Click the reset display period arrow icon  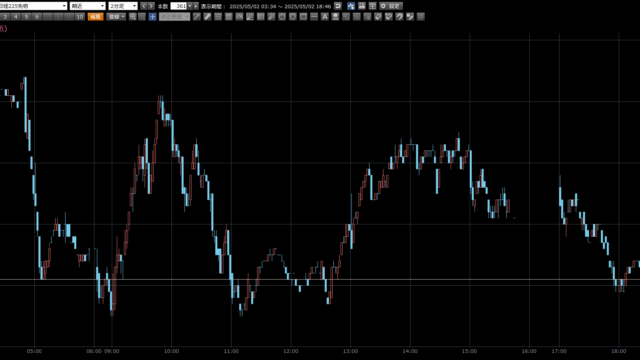tap(338, 6)
